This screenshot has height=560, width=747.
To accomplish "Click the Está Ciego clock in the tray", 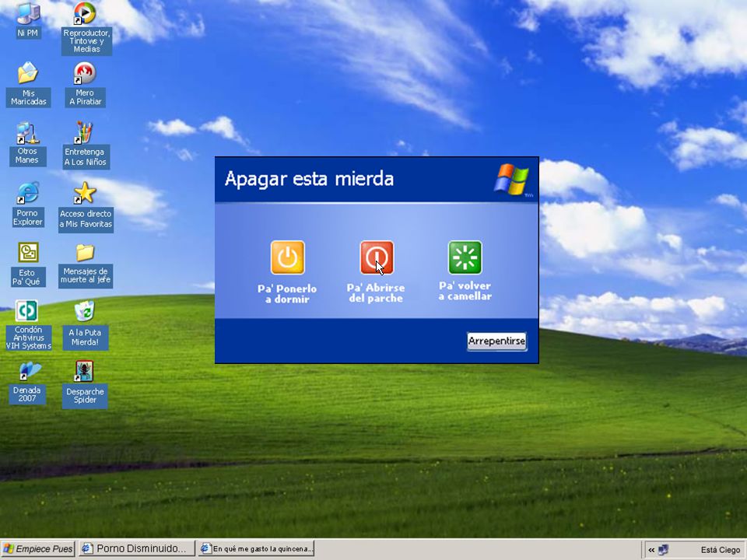I will click(x=721, y=550).
